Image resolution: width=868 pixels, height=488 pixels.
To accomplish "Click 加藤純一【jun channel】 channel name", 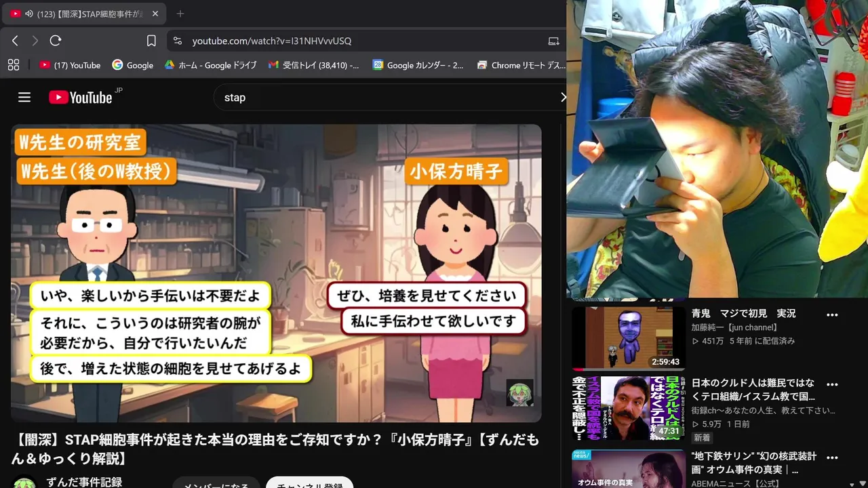I will coord(734,327).
